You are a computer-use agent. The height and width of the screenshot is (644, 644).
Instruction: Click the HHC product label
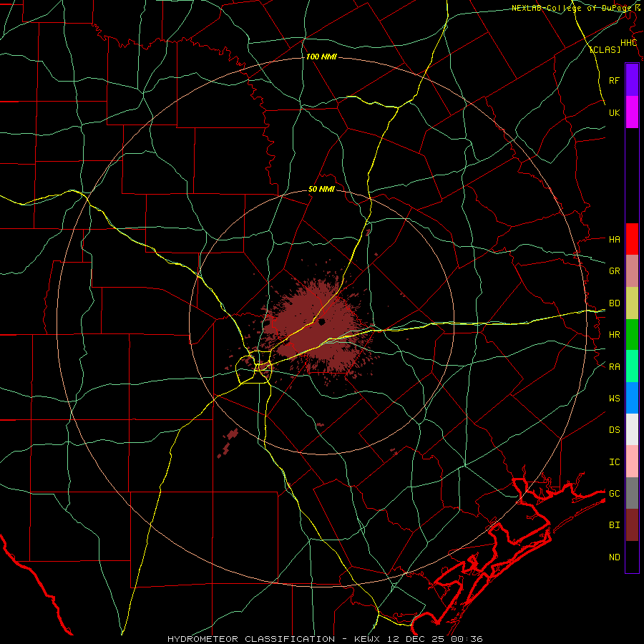coord(628,43)
